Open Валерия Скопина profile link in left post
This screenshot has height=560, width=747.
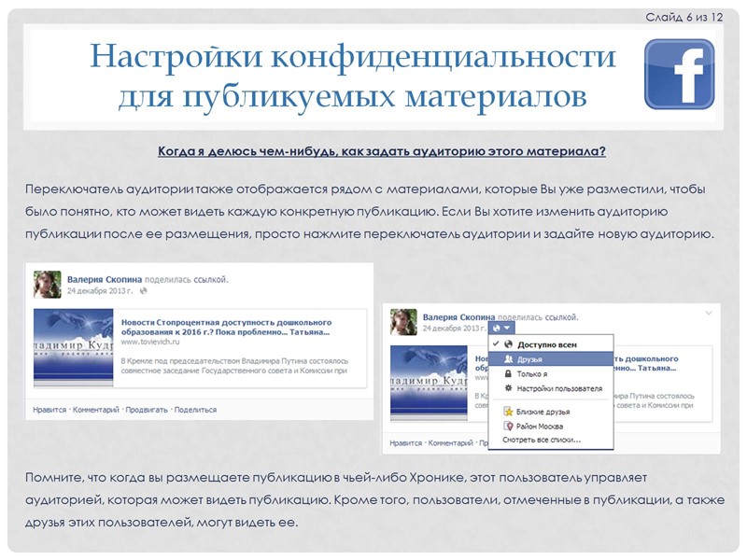(x=105, y=279)
